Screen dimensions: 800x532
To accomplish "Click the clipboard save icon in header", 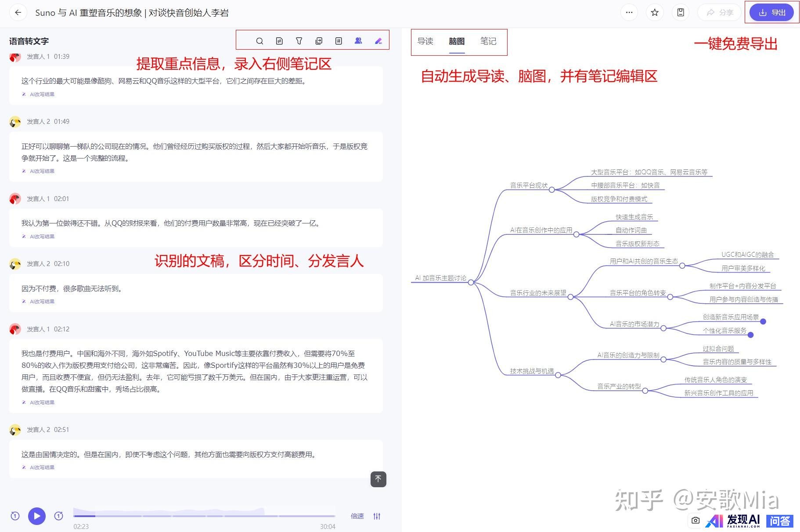I will coord(680,12).
